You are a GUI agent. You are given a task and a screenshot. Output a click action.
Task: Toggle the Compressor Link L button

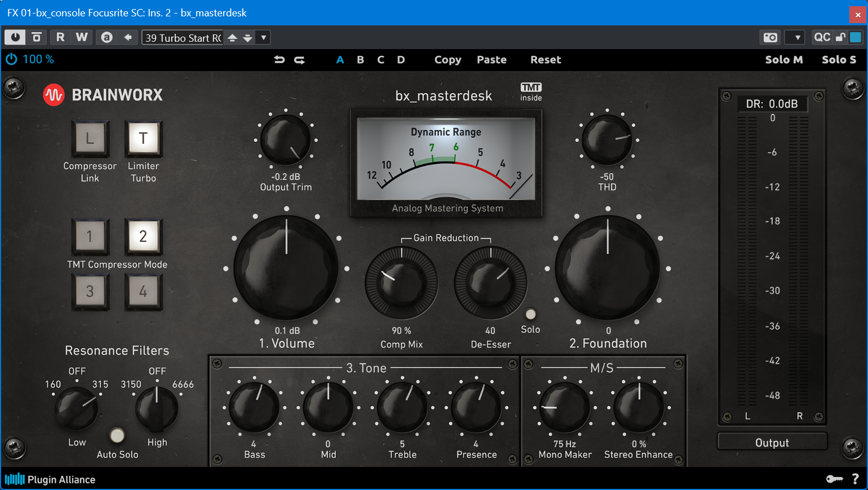pyautogui.click(x=90, y=139)
